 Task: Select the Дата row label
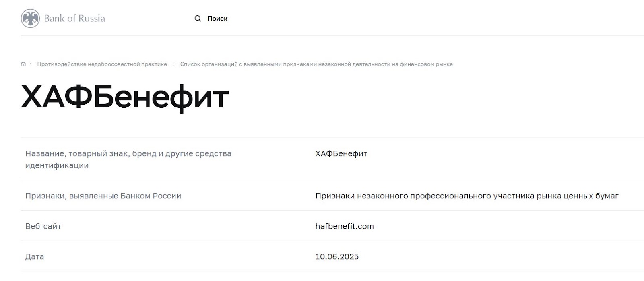[x=35, y=256]
